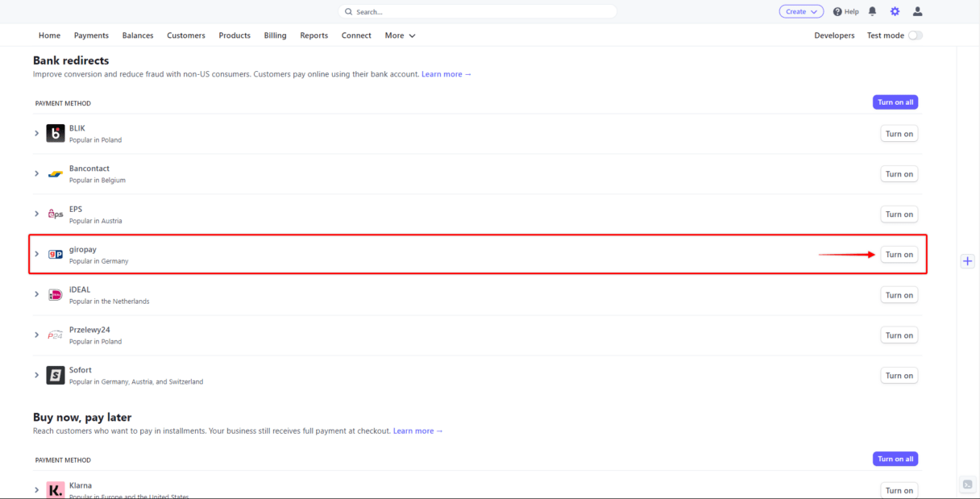Open the Payments section
980x499 pixels.
pyautogui.click(x=91, y=35)
